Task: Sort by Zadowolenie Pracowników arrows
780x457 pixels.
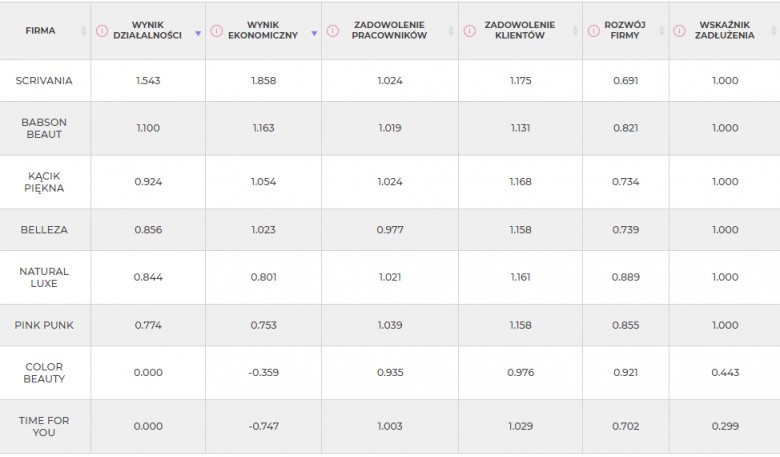Action: point(451,31)
